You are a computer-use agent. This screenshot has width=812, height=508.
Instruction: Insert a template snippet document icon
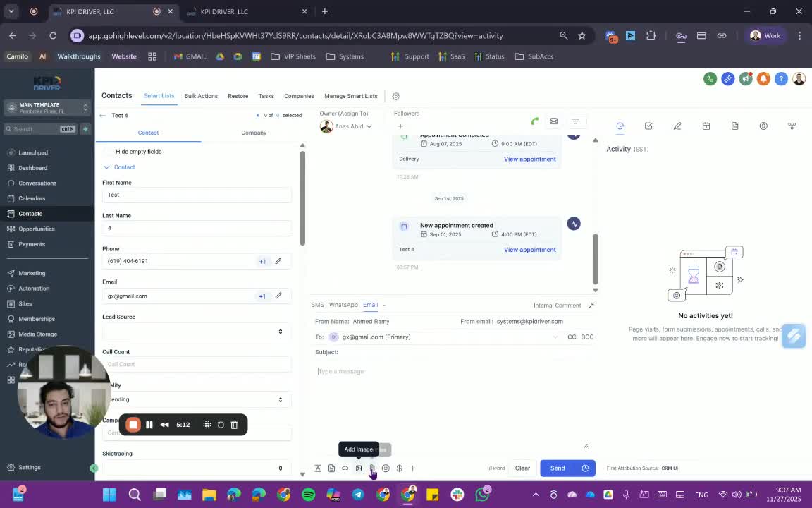point(331,468)
